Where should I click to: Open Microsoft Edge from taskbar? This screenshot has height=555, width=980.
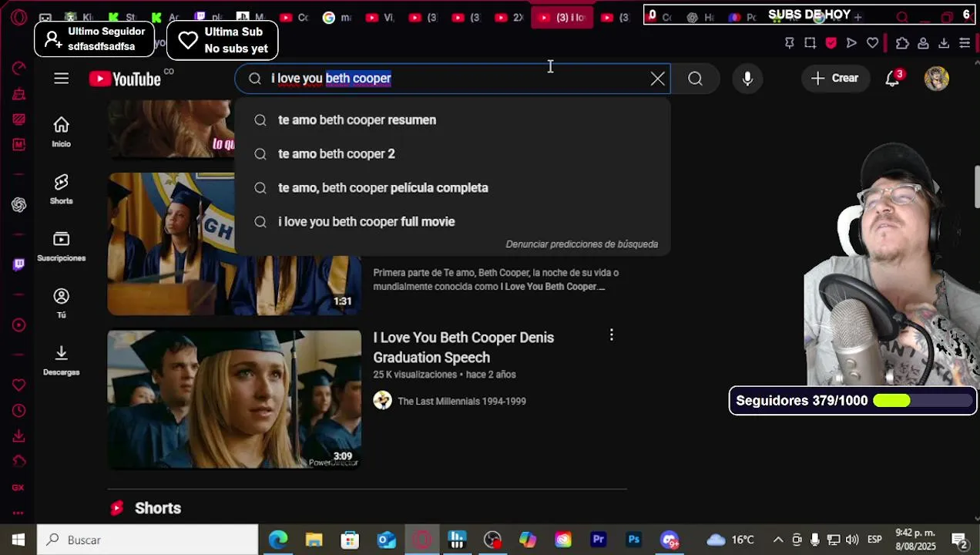278,540
